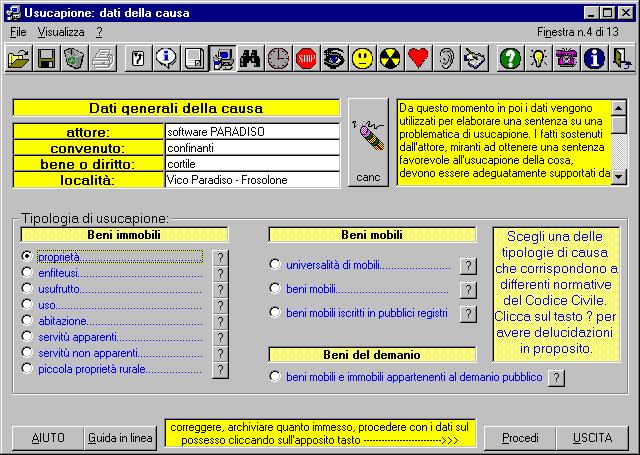Click the ? help button beside proprietà
The height and width of the screenshot is (455, 640).
(x=221, y=257)
